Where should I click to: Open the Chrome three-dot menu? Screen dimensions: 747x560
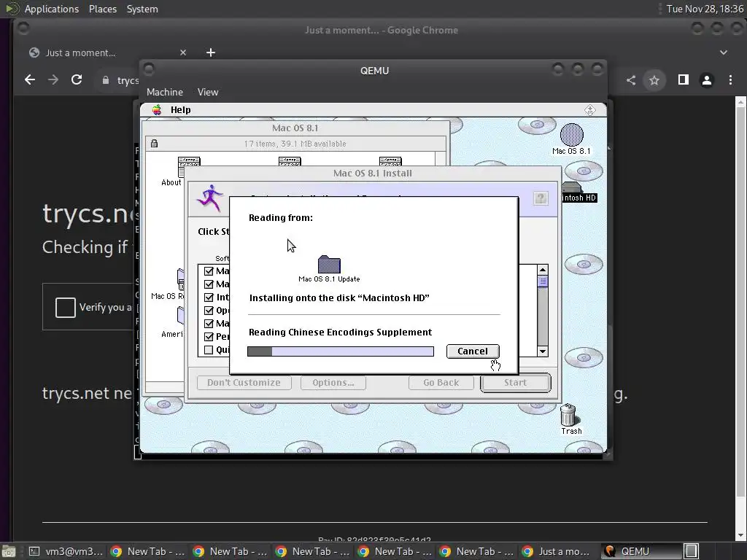click(x=730, y=80)
